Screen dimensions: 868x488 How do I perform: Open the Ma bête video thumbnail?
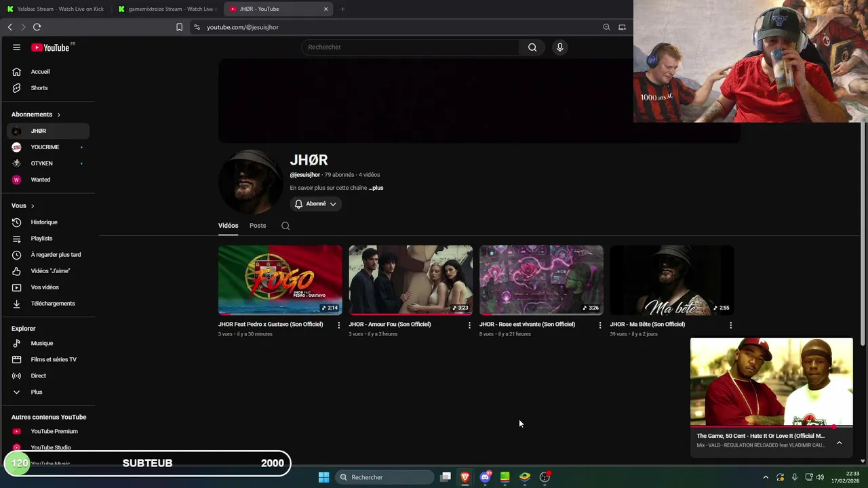pyautogui.click(x=671, y=280)
